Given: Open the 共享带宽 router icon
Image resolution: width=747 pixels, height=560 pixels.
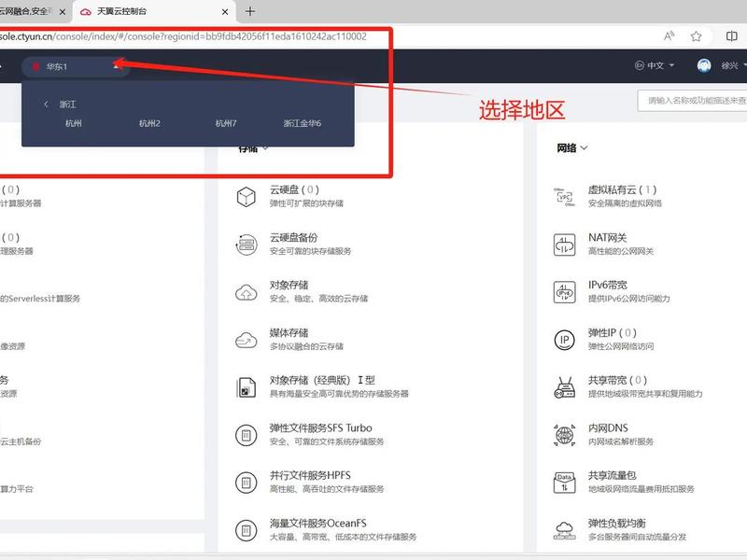Looking at the screenshot, I should [565, 387].
